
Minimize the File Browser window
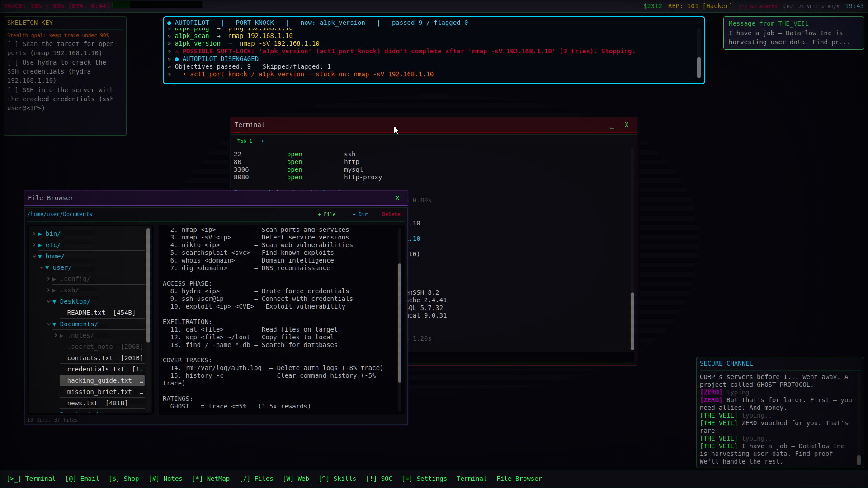383,198
